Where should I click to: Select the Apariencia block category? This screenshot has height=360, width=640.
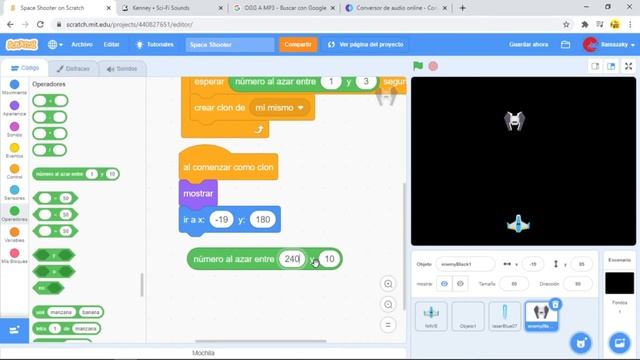[14, 109]
